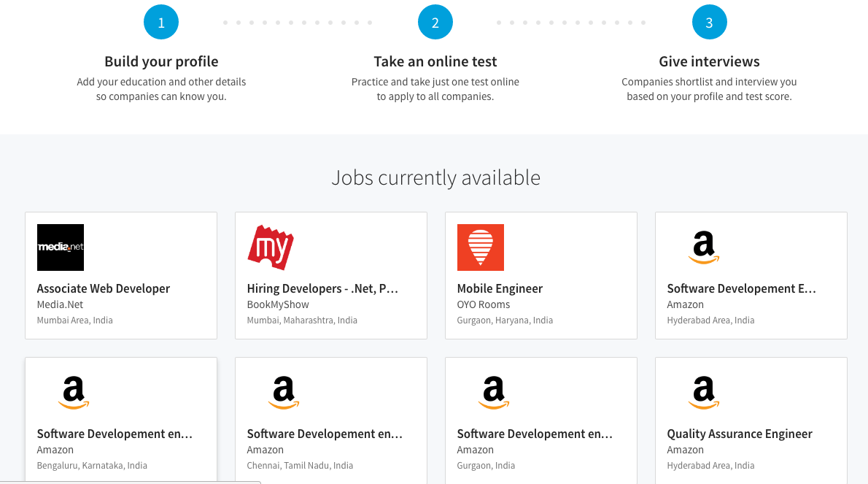Click the "Build your profile" heading
Image resolution: width=868 pixels, height=484 pixels.
[161, 61]
